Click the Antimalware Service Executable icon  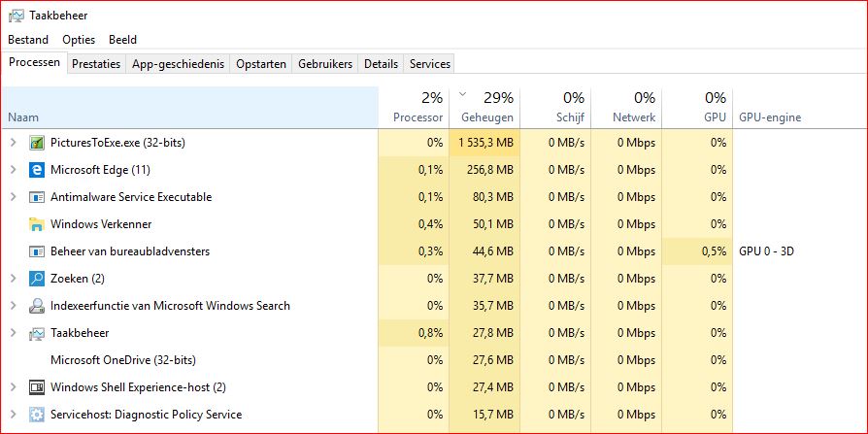[x=37, y=197]
